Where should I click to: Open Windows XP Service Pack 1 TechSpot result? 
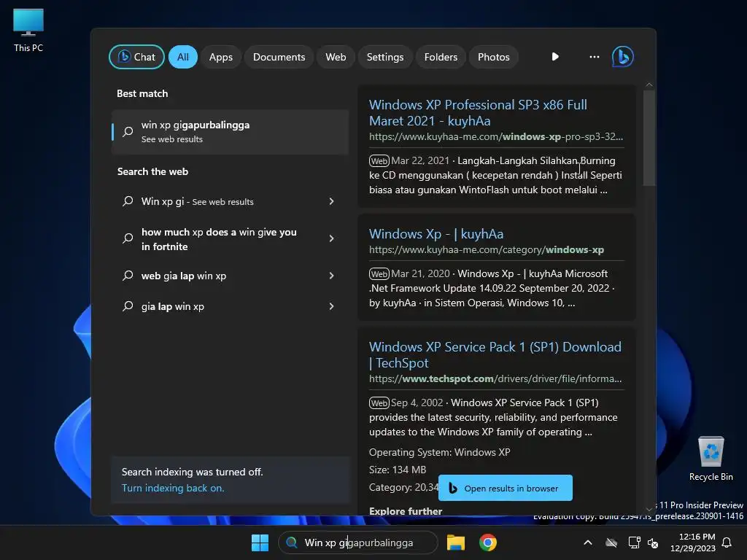(x=495, y=355)
